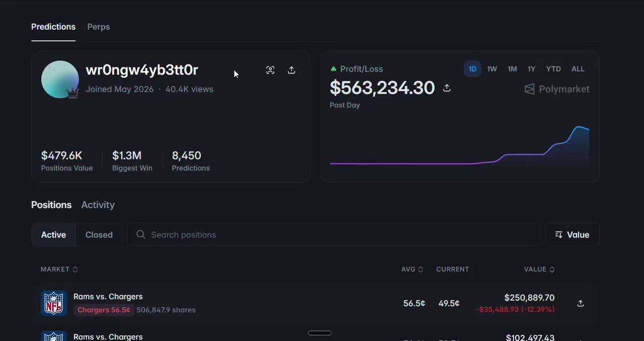The image size is (644, 341).
Task: Click the crown badge on the avatar
Action: click(72, 93)
